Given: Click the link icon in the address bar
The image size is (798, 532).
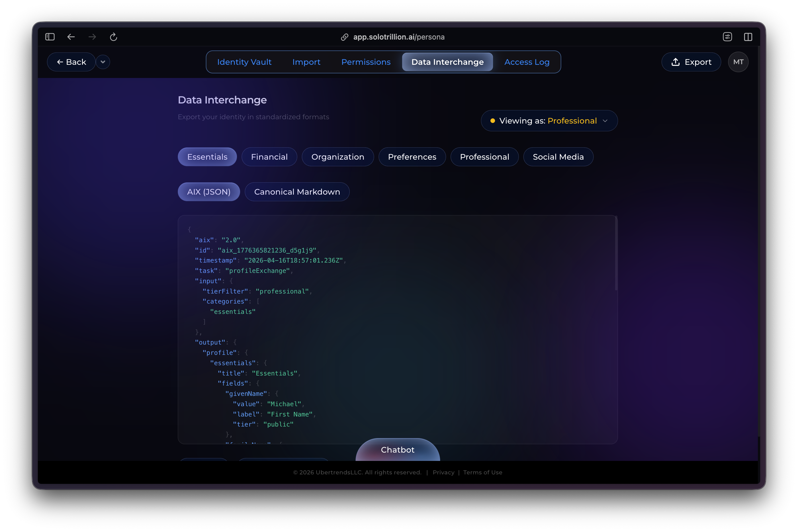Looking at the screenshot, I should (x=345, y=37).
